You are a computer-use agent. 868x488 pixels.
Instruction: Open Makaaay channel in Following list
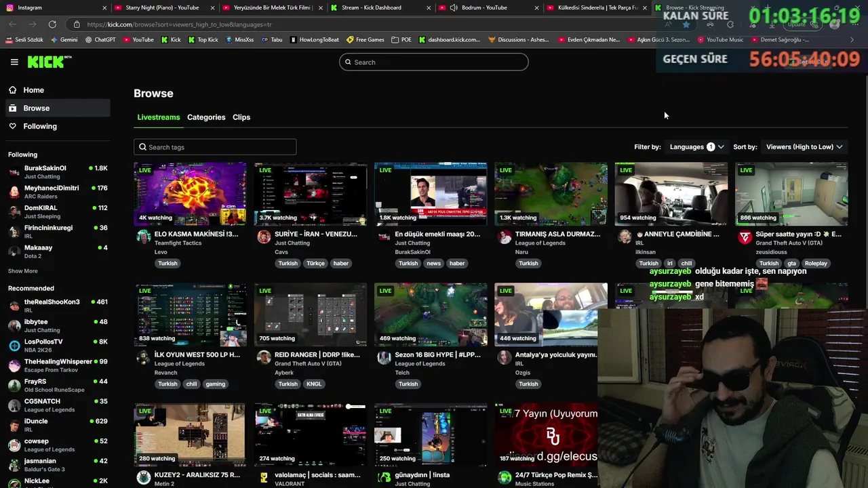[x=58, y=251]
